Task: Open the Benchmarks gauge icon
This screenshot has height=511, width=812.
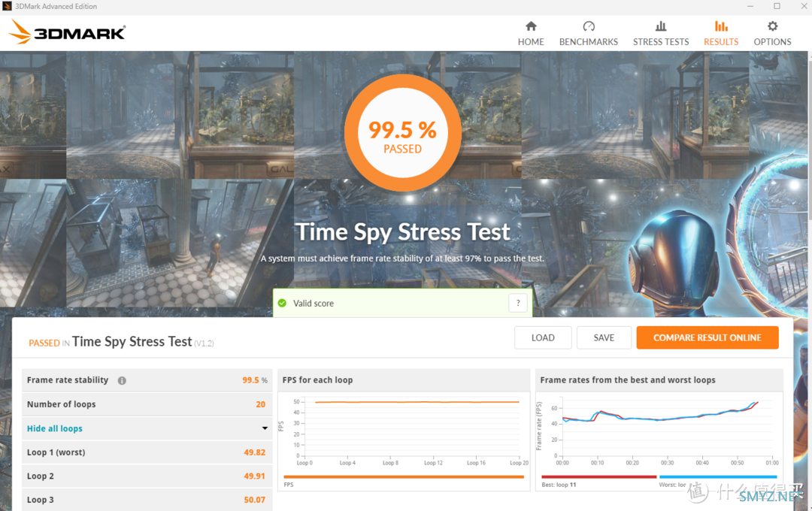Action: (588, 26)
